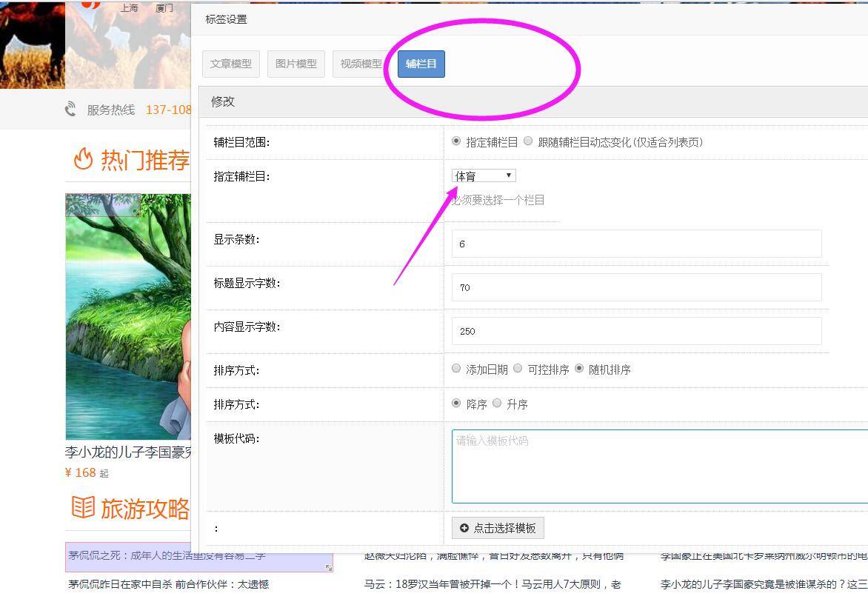Select 添加日期 as sort method
This screenshot has width=868, height=599.
click(455, 368)
